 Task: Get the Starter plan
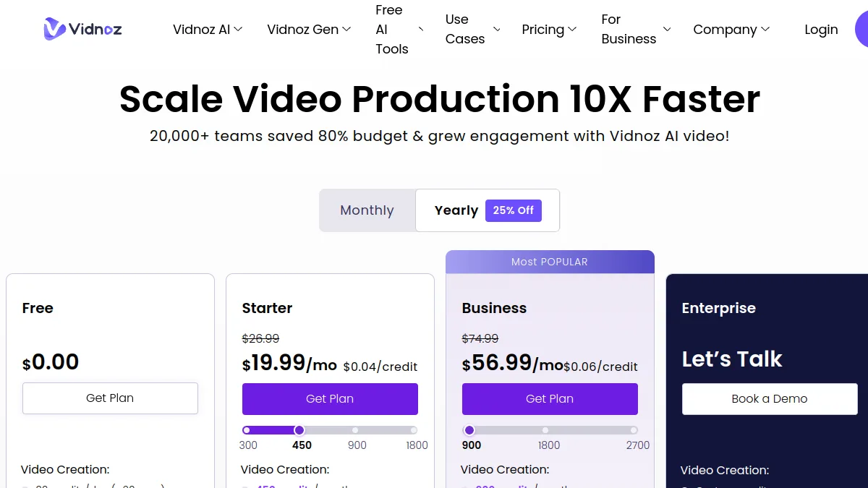(x=330, y=399)
